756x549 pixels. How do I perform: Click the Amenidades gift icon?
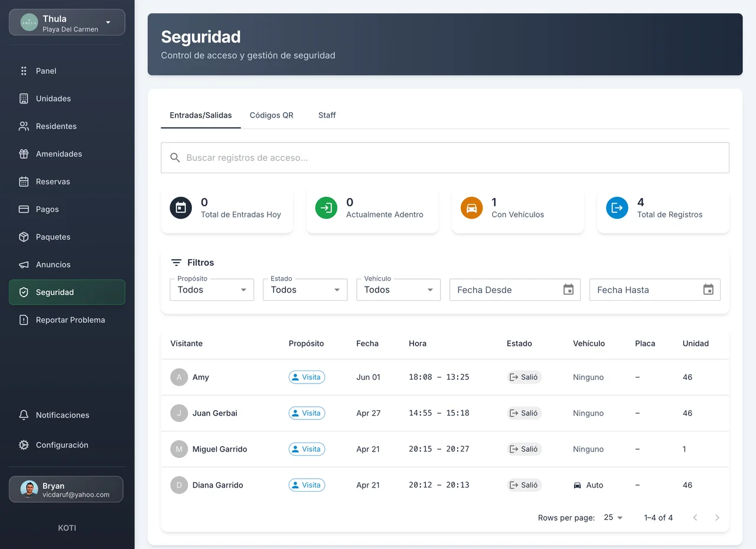point(24,154)
